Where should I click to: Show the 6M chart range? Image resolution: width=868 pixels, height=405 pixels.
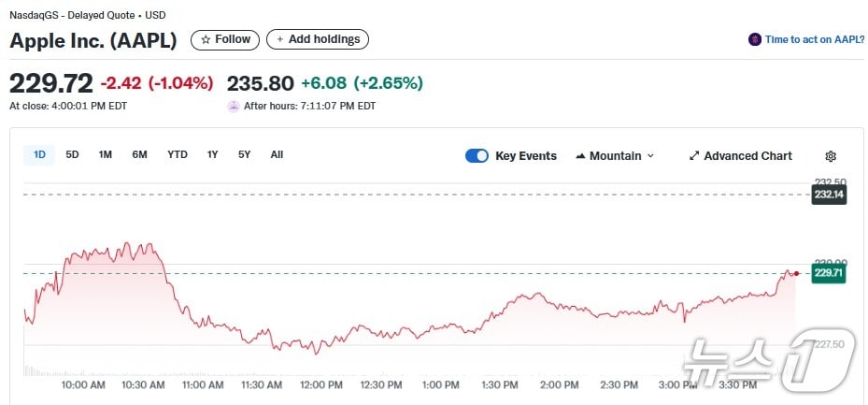[139, 154]
